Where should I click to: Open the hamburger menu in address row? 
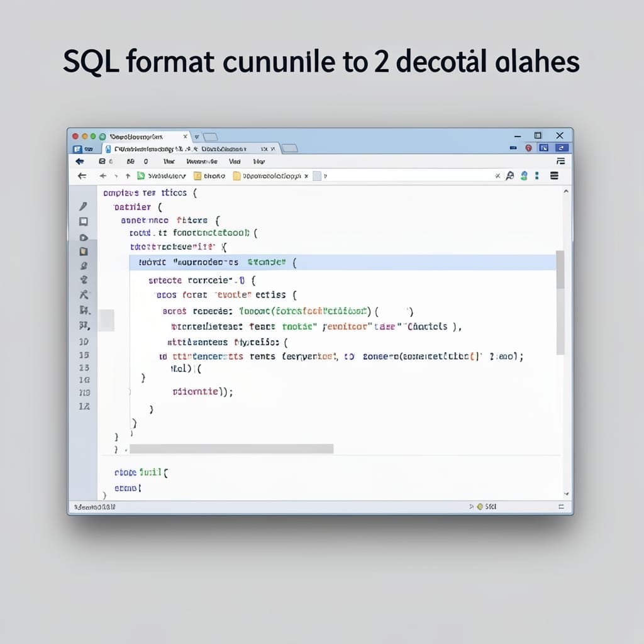[554, 176]
